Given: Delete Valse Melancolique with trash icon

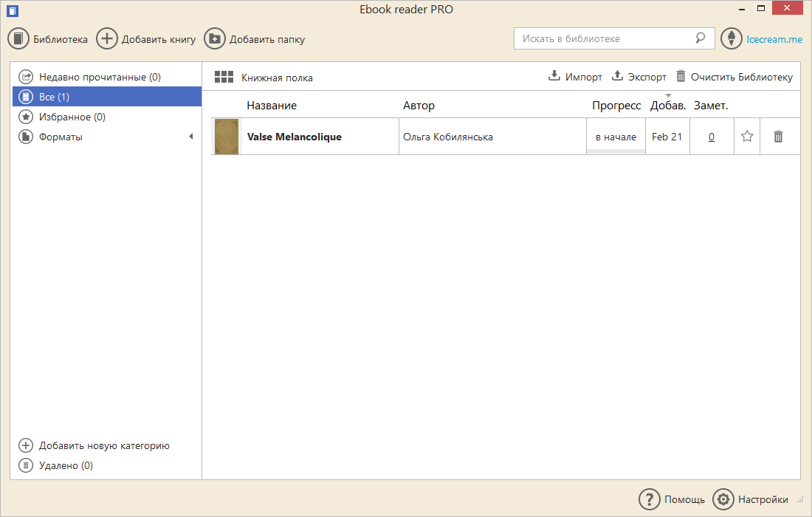Looking at the screenshot, I should pyautogui.click(x=778, y=137).
